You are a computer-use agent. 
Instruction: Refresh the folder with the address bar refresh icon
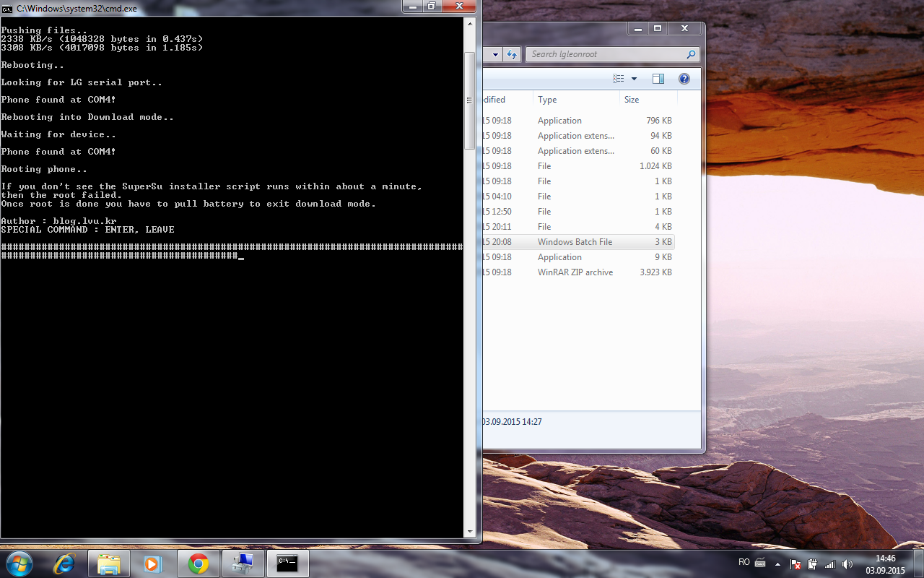point(512,54)
